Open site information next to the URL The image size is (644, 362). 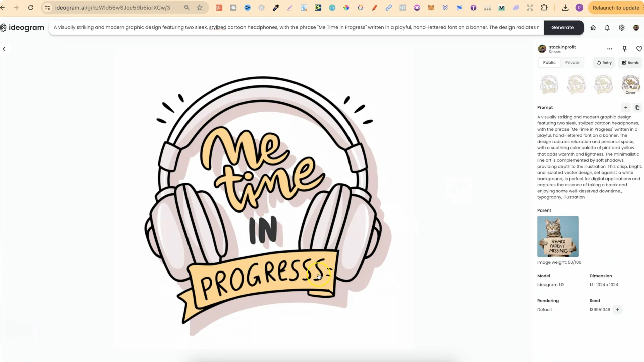[47, 8]
